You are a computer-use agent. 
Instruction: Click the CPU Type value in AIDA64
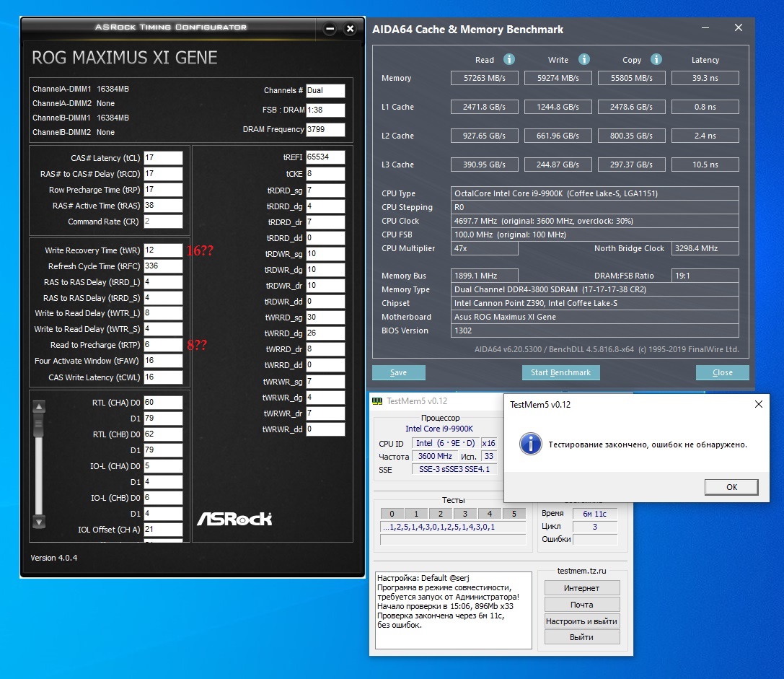click(x=594, y=193)
